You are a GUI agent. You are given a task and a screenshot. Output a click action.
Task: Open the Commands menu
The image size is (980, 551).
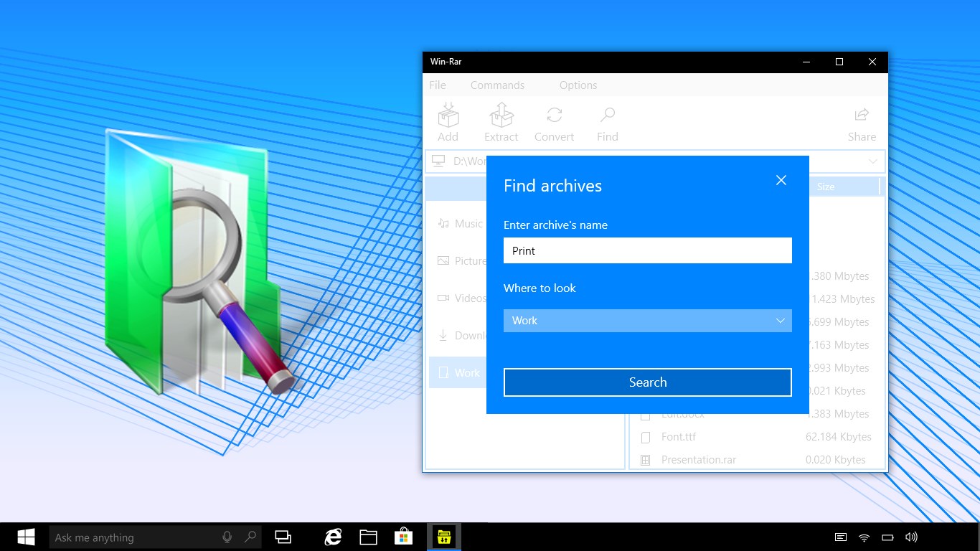coord(497,85)
